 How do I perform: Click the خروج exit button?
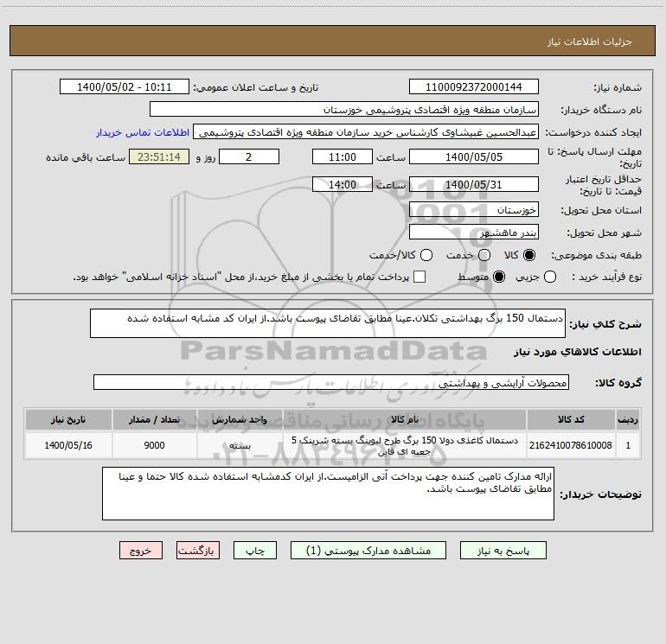[x=141, y=551]
